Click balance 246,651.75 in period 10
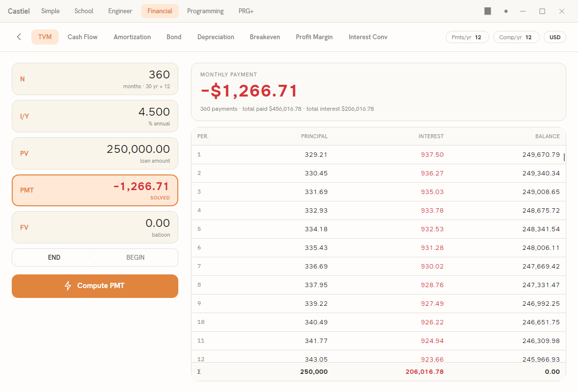This screenshot has height=392, width=578. (x=541, y=322)
